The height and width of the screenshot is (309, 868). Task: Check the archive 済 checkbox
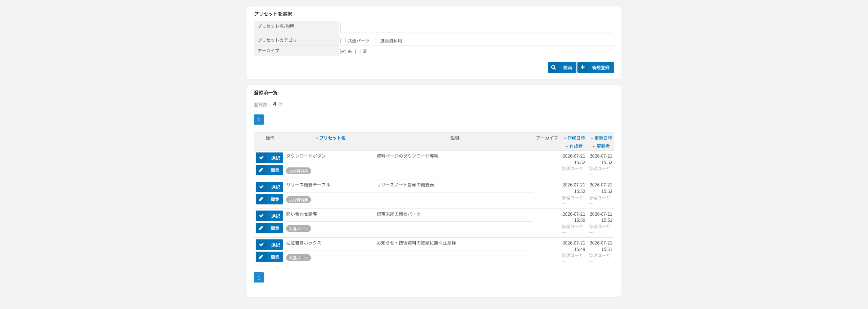(x=358, y=51)
